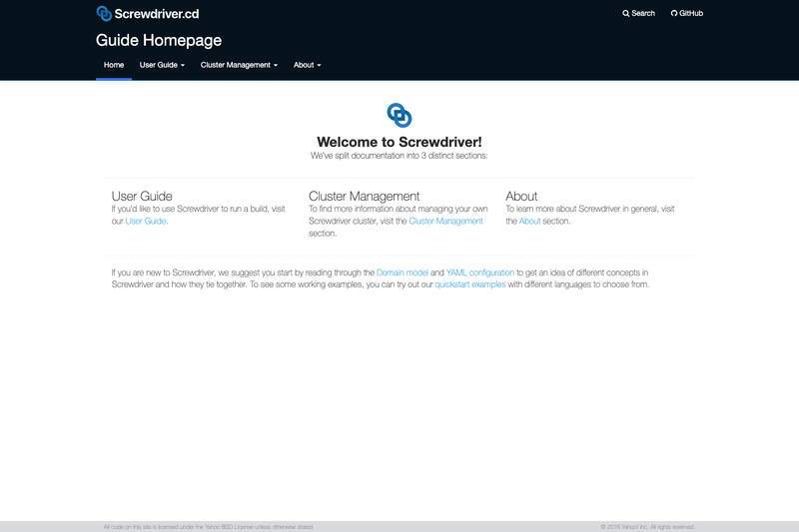Screen dimensions: 799x532
Task: Click the User Guide section heading
Action: (x=142, y=196)
